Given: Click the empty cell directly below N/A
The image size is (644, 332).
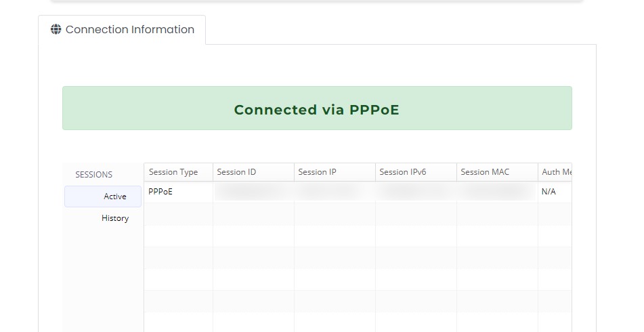Looking at the screenshot, I should tap(555, 214).
